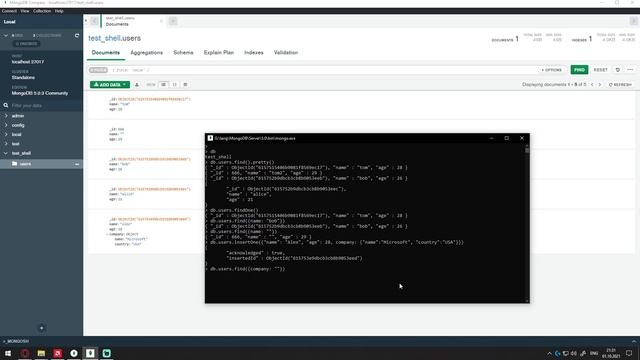This screenshot has width=640, height=360.
Task: Go to previous tab with the back arrow
Action: coord(94,21)
